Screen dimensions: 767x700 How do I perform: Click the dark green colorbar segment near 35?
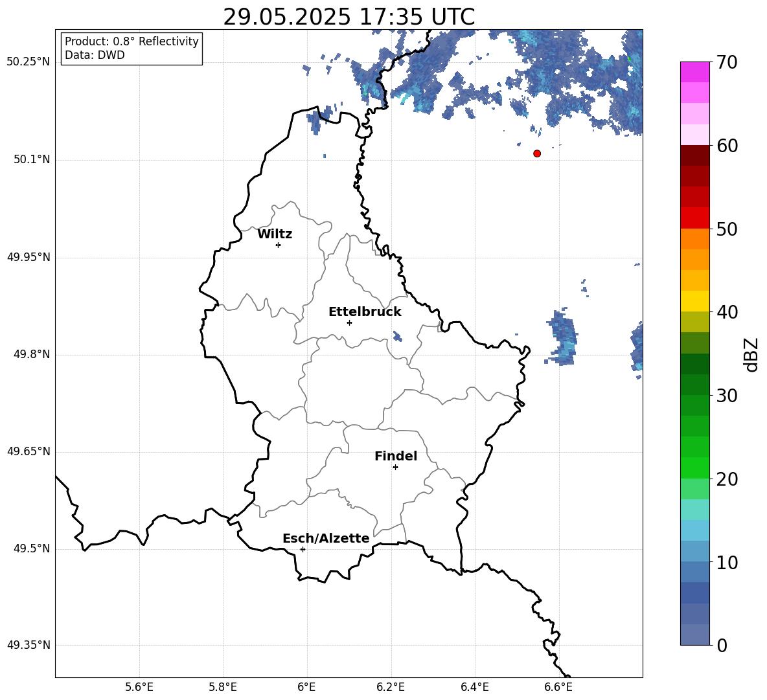tap(694, 364)
